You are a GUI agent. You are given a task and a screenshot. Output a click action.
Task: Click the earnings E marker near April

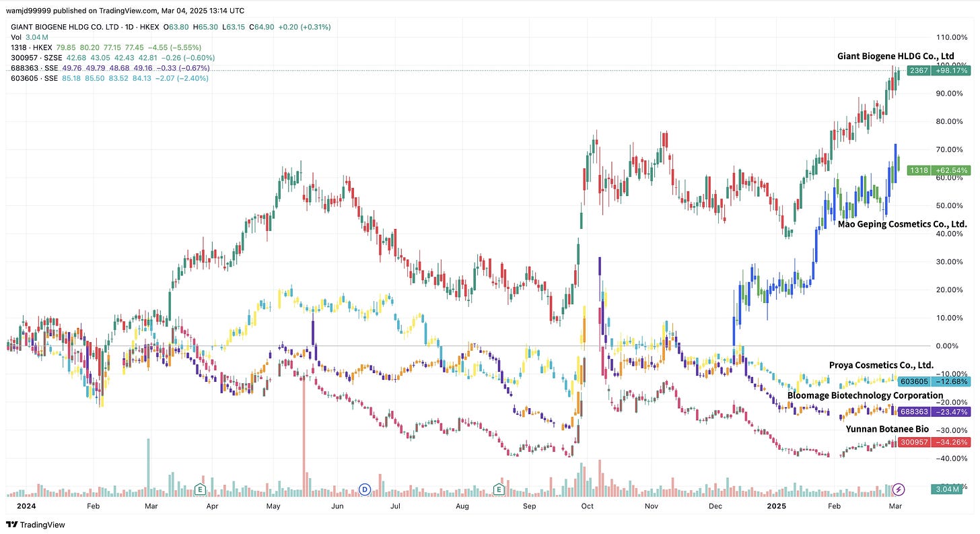(200, 490)
